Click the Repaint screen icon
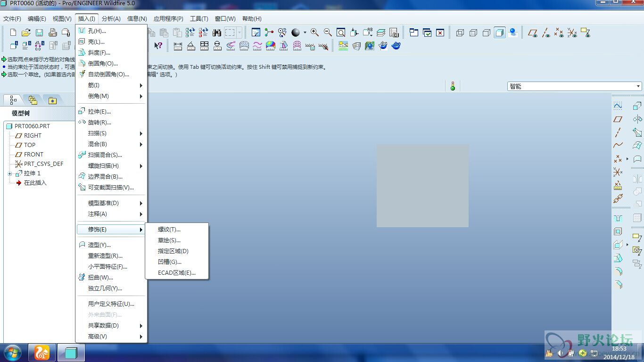The height and width of the screenshot is (362, 644). pyautogui.click(x=256, y=33)
